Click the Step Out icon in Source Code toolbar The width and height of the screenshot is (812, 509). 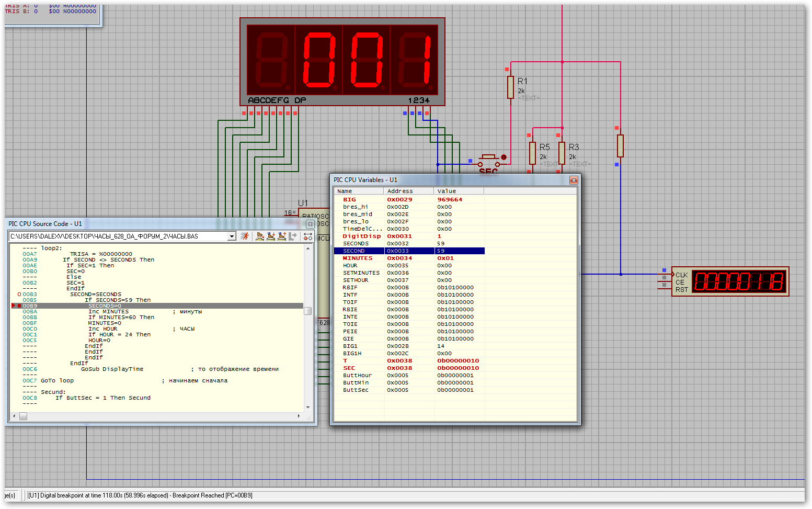tap(282, 236)
